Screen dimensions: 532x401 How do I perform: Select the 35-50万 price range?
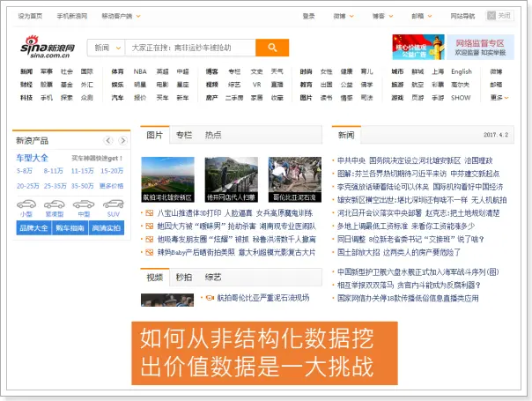(x=83, y=186)
